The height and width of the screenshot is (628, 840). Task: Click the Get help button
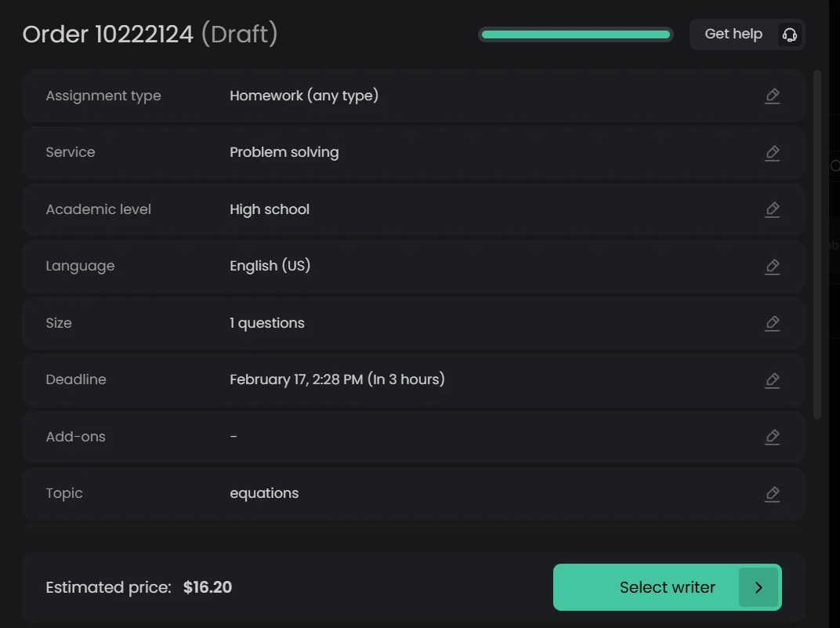(748, 34)
